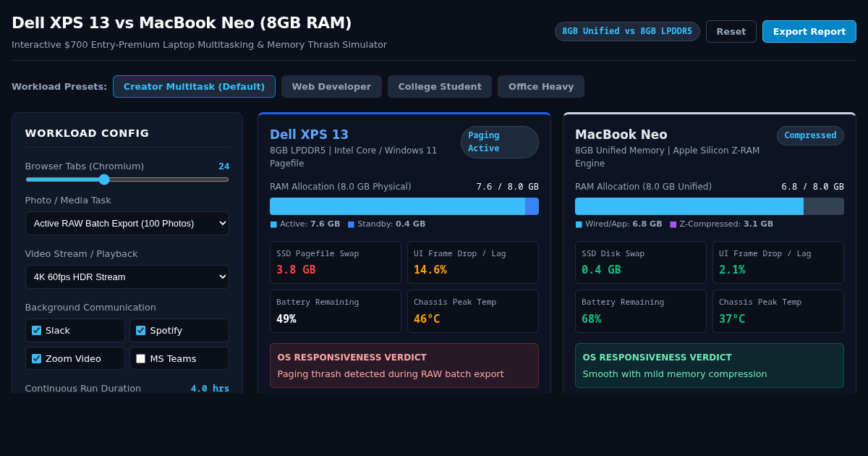Click the 8GB Unified vs 8GB LPDDR5 badge
868x456 pixels.
(x=627, y=31)
